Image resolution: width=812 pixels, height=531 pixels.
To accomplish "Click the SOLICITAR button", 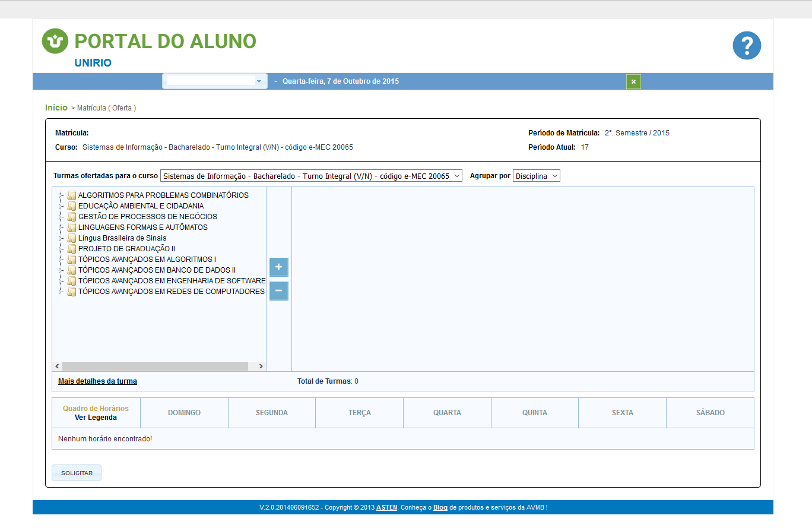I will tap(76, 472).
